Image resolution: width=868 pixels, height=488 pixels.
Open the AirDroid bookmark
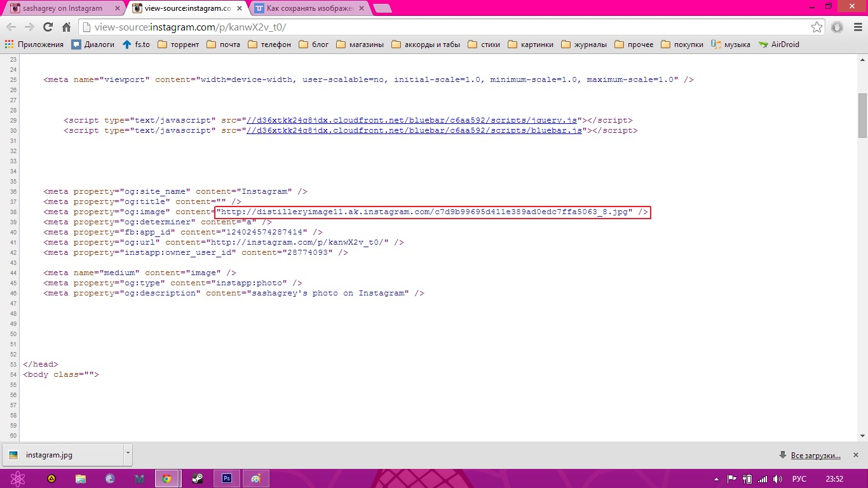(x=778, y=44)
